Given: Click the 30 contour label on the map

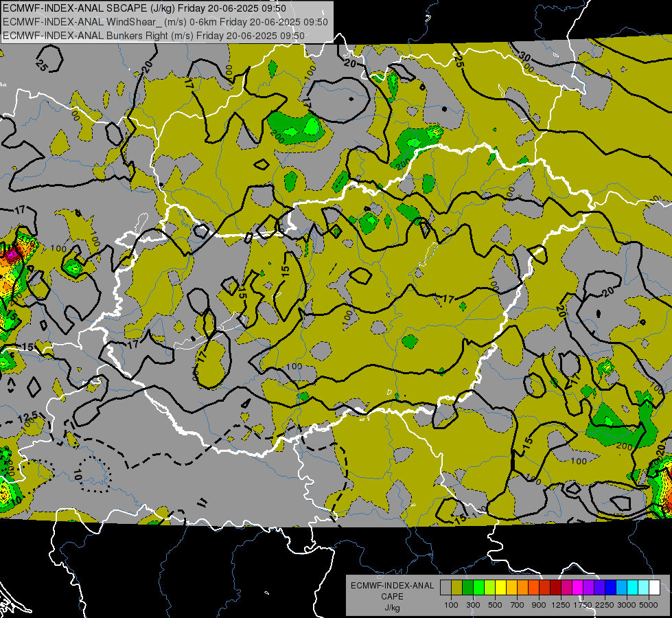Looking at the screenshot, I should tap(524, 56).
